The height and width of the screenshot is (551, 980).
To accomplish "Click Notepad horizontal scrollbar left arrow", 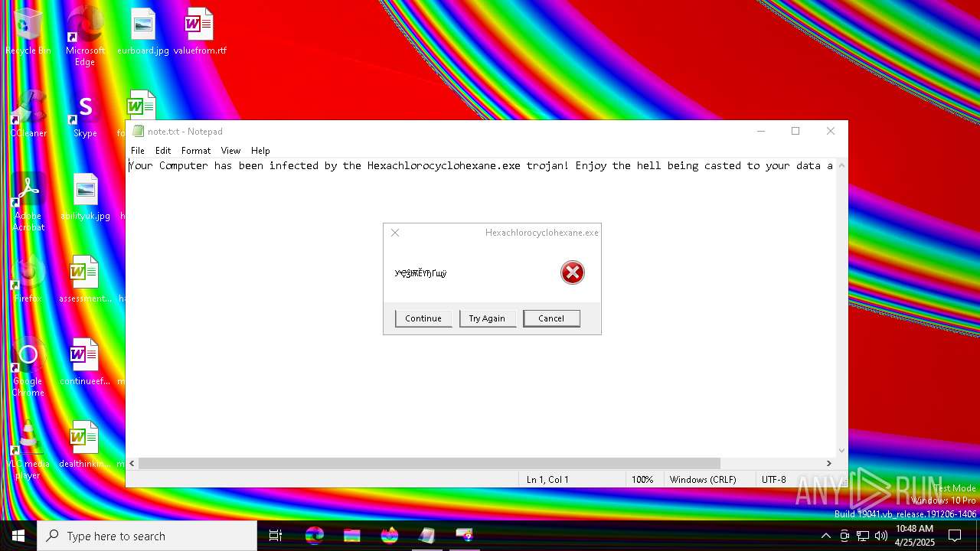I will [132, 463].
